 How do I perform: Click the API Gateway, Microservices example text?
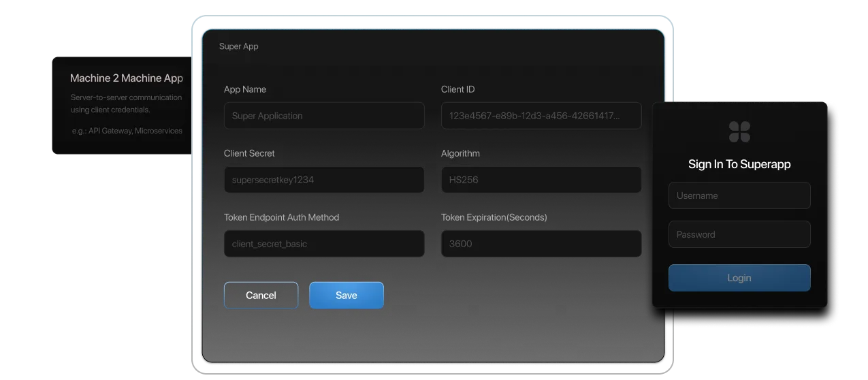click(x=127, y=131)
